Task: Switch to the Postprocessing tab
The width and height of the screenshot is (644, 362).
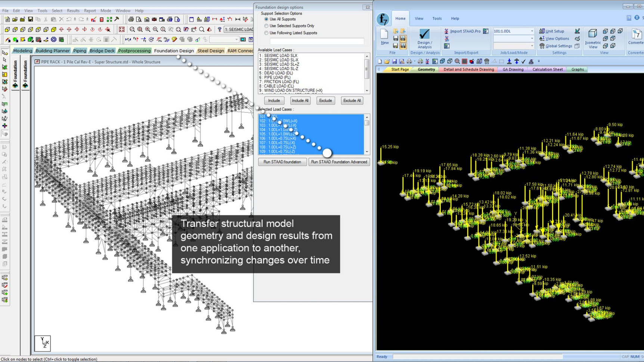Action: pos(134,50)
